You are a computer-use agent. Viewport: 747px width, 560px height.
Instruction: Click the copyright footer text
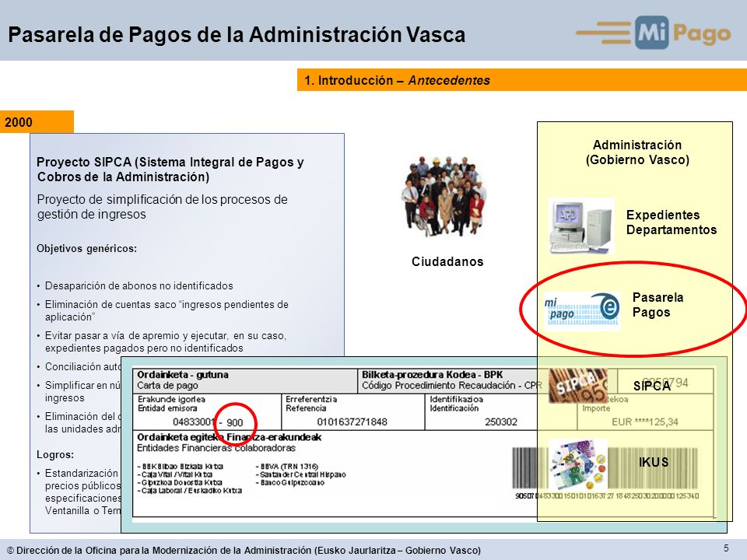point(244,551)
